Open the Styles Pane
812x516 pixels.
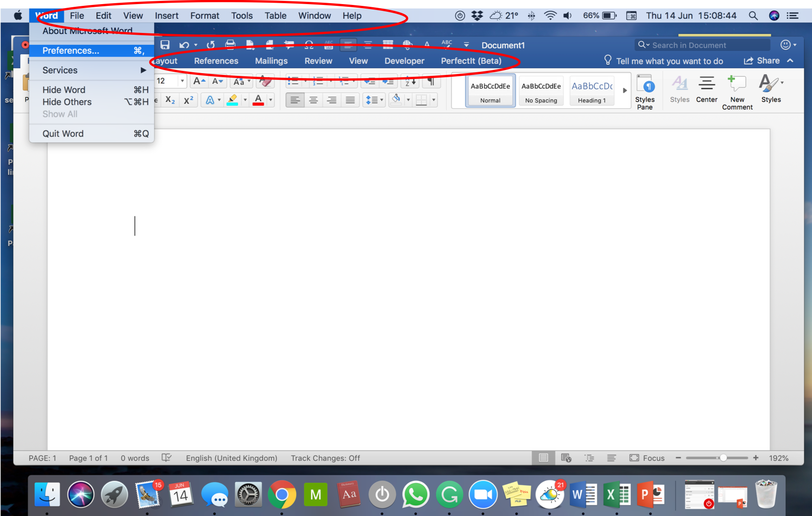click(x=644, y=92)
